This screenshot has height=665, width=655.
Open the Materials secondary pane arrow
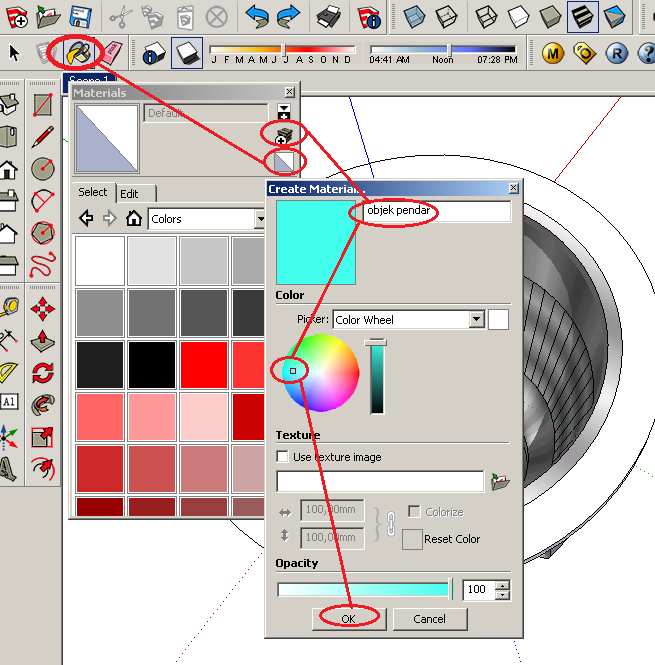(x=284, y=112)
